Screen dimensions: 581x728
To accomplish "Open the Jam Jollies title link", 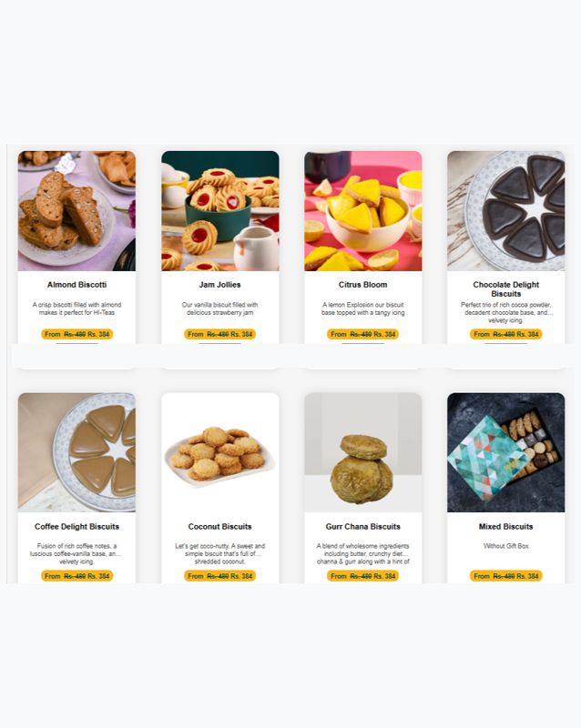I will tap(219, 285).
